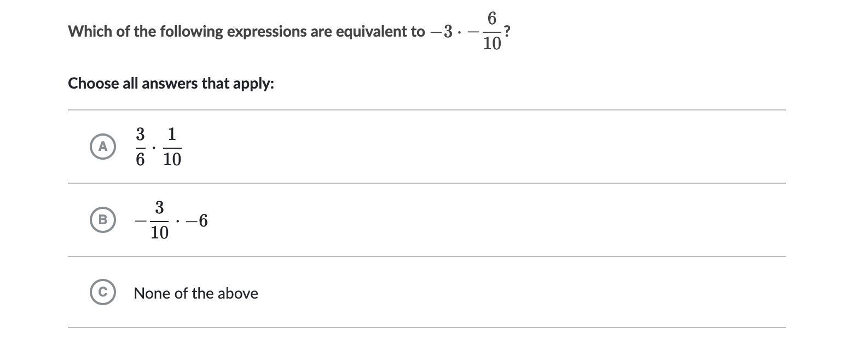The image size is (868, 350).
Task: Click the 'None of the above' label
Action: click(x=196, y=293)
